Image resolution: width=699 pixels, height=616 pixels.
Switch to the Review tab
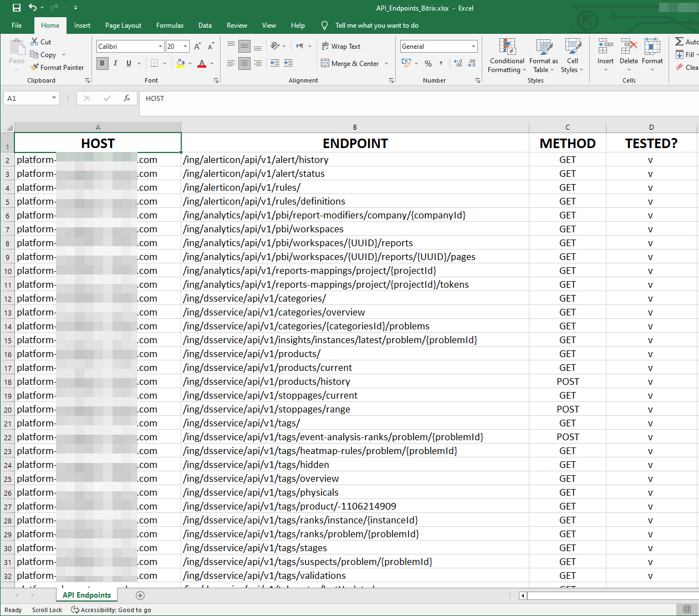coord(237,25)
